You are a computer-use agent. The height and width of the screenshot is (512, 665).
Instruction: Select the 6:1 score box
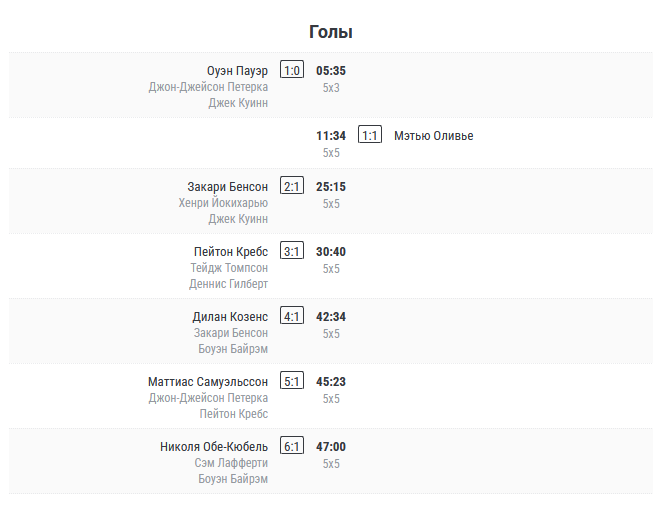[292, 447]
